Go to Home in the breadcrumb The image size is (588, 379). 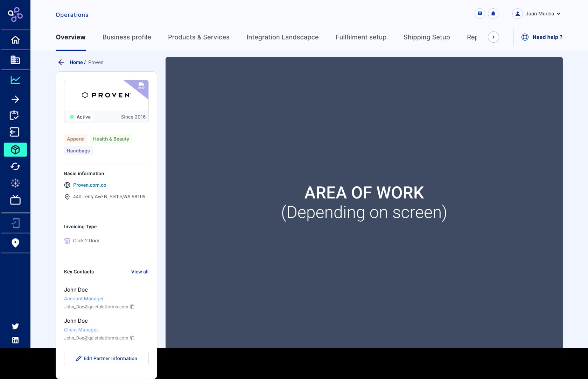[76, 62]
